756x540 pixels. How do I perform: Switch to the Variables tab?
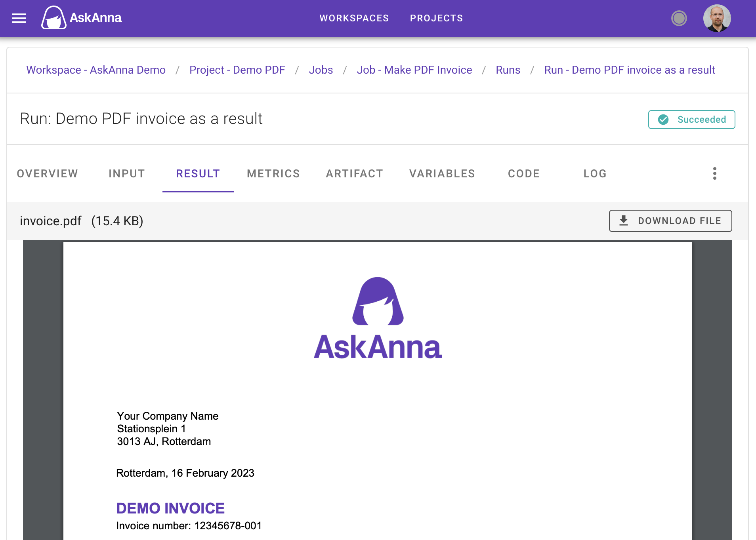tap(442, 173)
